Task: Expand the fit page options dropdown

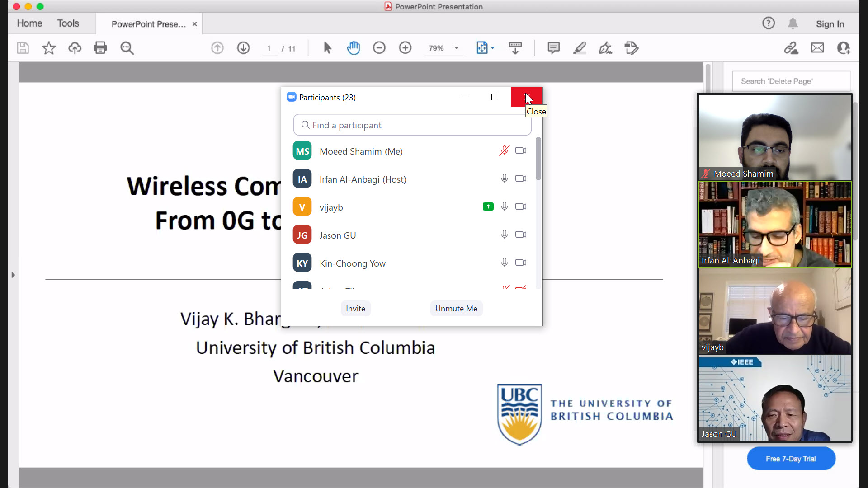Action: point(493,48)
